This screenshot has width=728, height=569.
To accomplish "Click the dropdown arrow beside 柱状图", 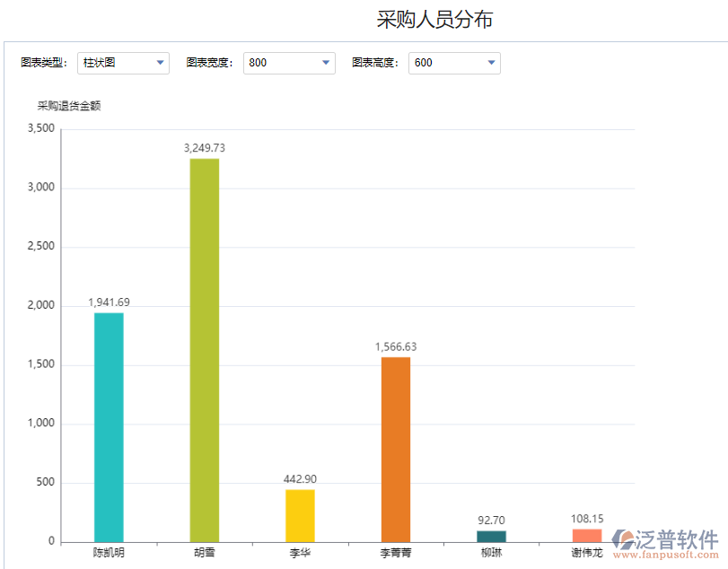I will pos(160,63).
